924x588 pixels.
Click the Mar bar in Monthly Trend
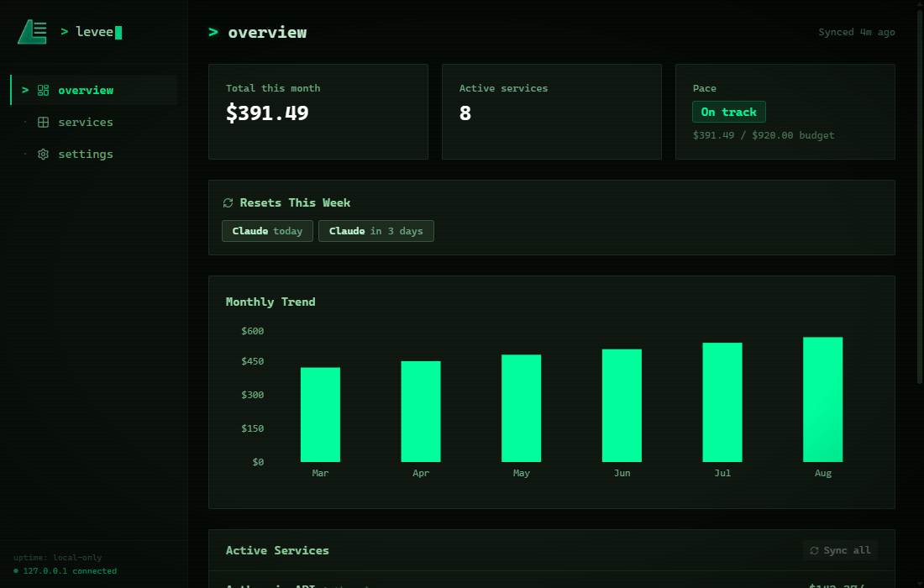click(320, 415)
